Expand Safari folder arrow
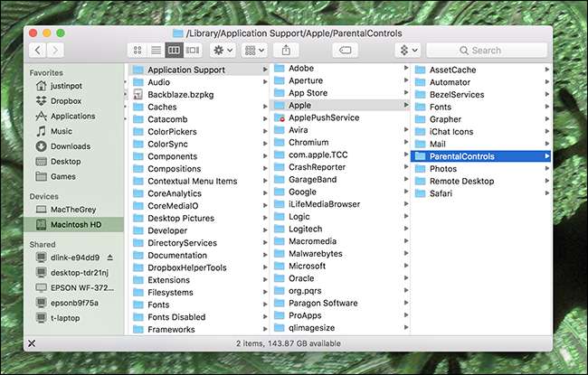Viewport: 588px width, 375px height. coord(547,193)
